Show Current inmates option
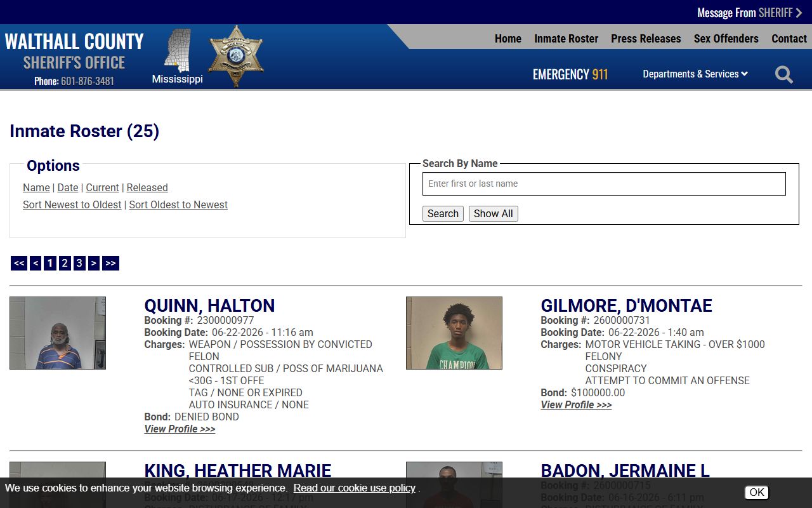This screenshot has width=812, height=508. tap(102, 187)
